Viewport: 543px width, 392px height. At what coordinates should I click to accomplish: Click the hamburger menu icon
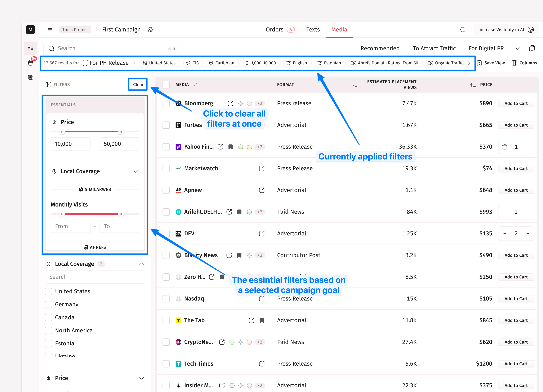[50, 30]
